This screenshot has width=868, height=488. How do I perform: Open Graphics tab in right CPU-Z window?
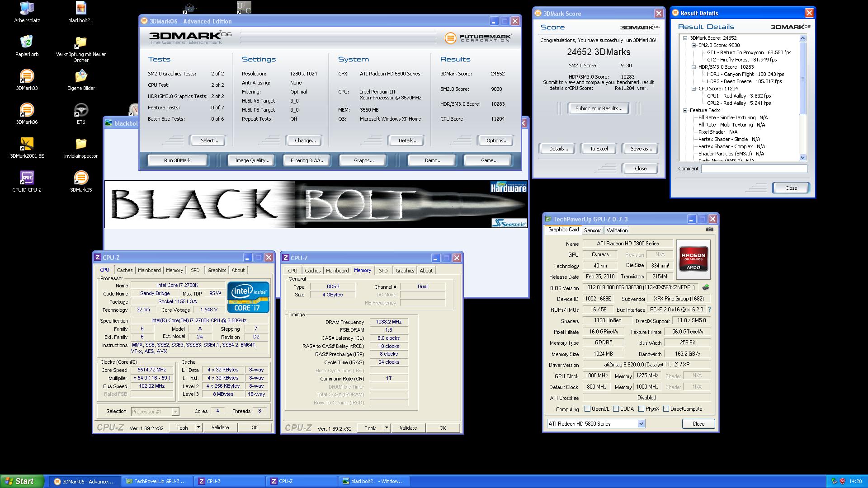[x=405, y=271]
